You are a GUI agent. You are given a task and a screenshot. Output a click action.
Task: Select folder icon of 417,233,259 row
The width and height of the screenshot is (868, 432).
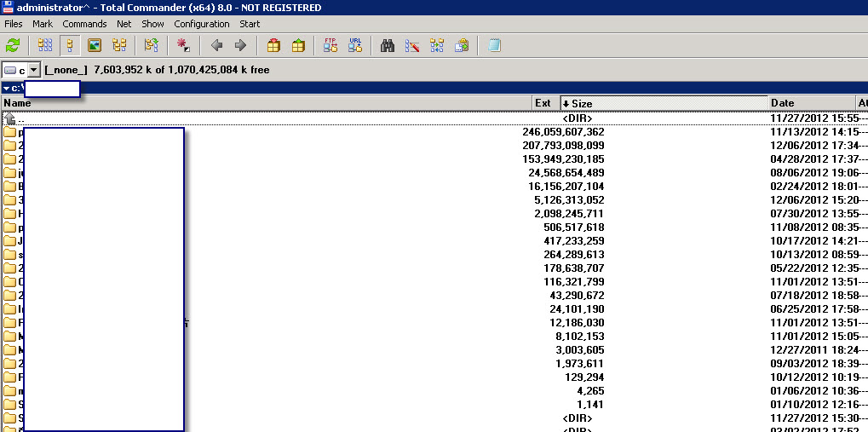click(9, 241)
